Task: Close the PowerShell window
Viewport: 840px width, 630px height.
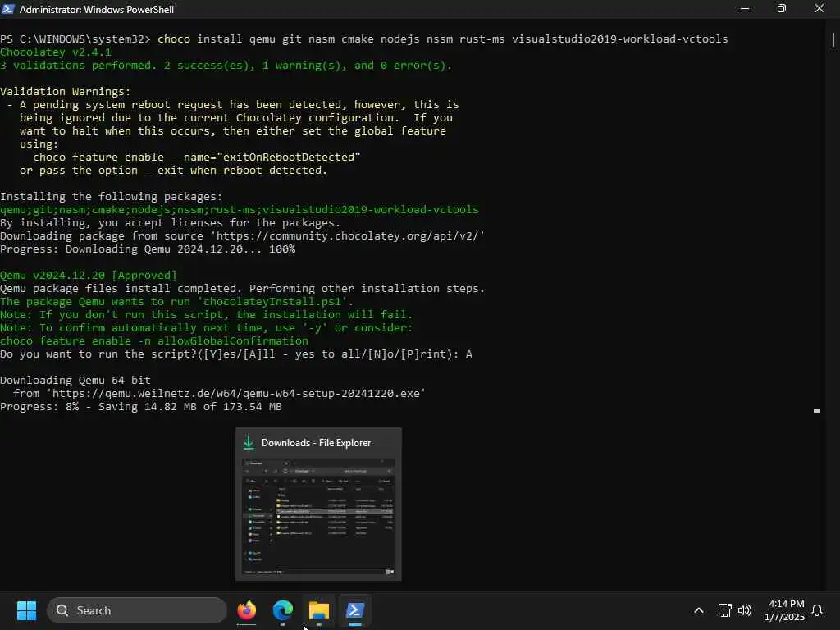Action: (819, 8)
